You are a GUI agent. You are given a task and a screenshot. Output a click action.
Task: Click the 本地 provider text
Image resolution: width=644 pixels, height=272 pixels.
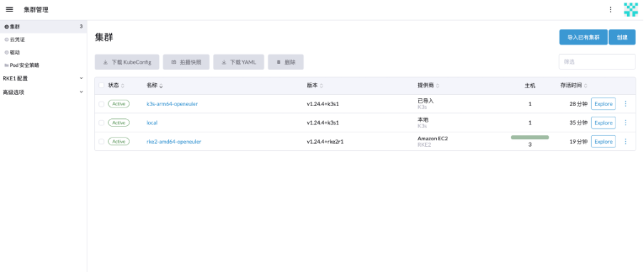[423, 120]
